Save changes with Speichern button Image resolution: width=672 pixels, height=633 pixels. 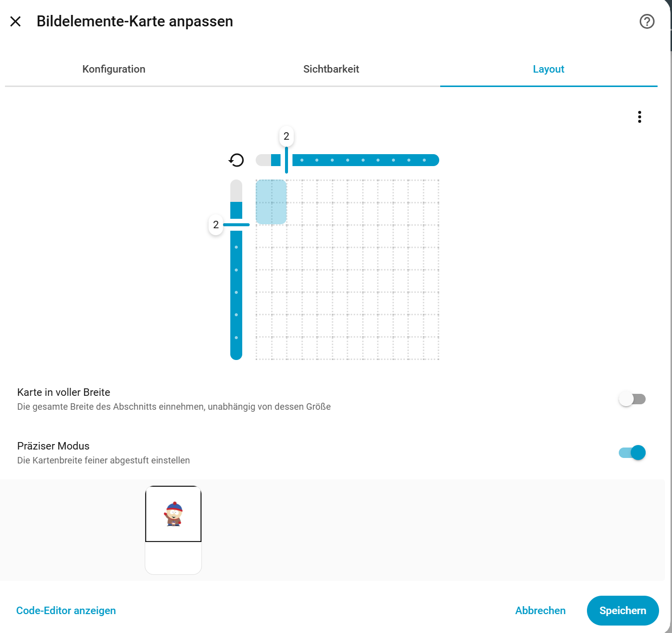pyautogui.click(x=623, y=611)
